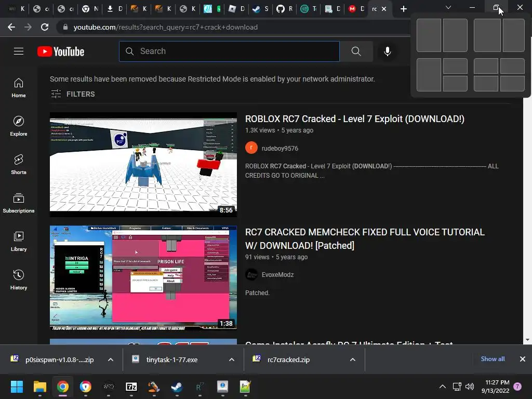
Task: Expand rc7cracked.zip download options
Action: 353,360
